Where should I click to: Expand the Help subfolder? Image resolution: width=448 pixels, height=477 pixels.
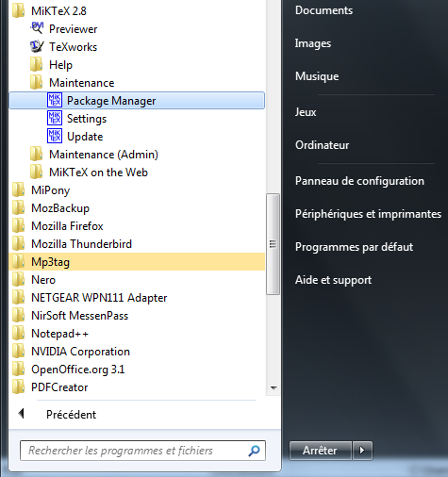(137, 64)
